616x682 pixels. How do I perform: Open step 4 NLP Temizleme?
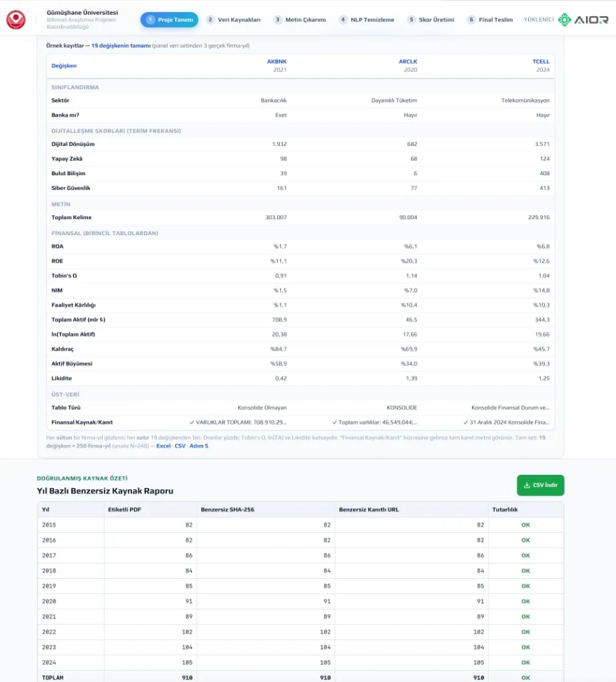pyautogui.click(x=366, y=19)
